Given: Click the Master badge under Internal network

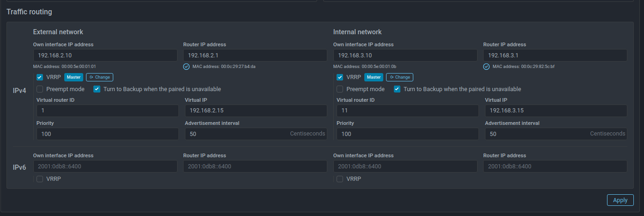Looking at the screenshot, I should point(374,77).
